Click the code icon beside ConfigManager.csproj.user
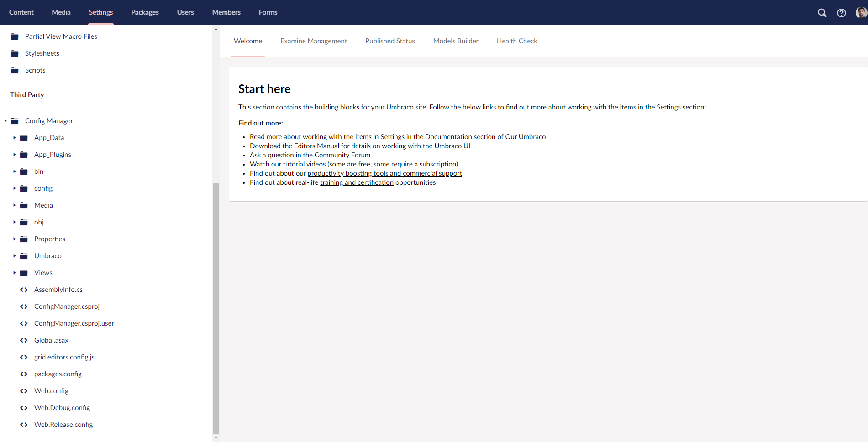The image size is (868, 442). pyautogui.click(x=24, y=323)
